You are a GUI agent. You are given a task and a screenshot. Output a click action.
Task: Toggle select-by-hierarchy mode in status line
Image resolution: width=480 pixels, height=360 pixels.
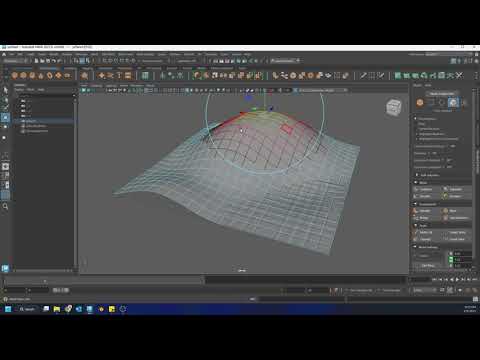(76, 61)
